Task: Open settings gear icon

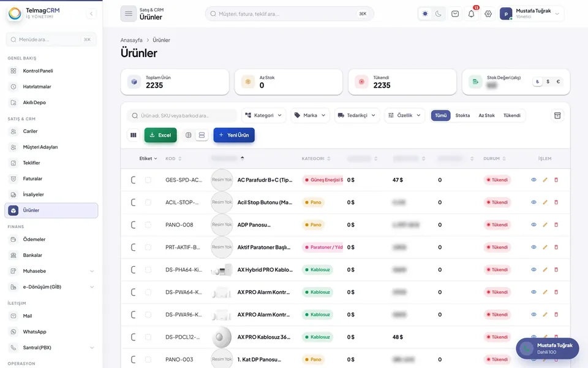Action: pyautogui.click(x=488, y=14)
